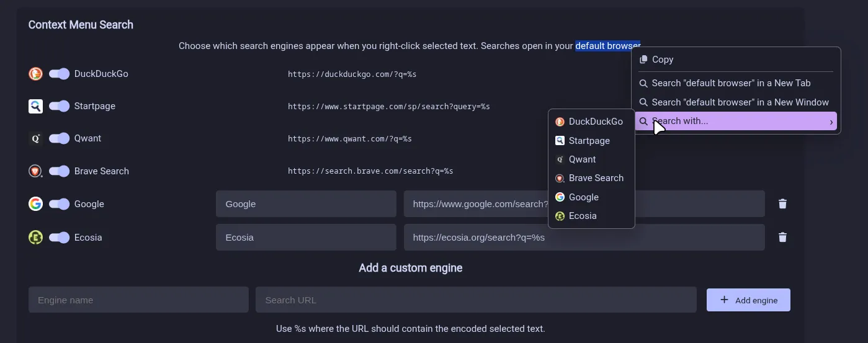The image size is (868, 343).
Task: Click the search.brave.com URL text
Action: click(370, 171)
